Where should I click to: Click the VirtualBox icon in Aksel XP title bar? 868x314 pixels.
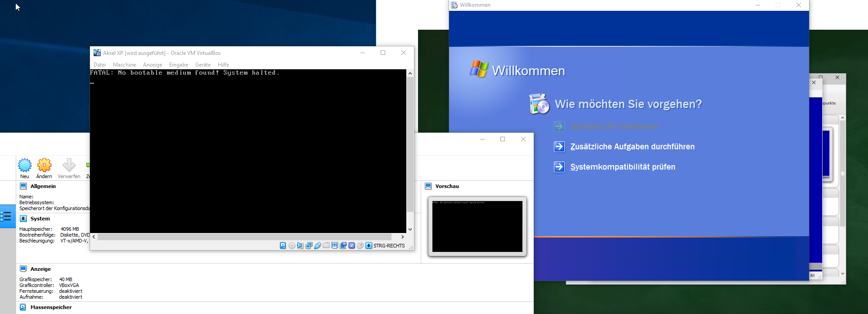pos(97,53)
